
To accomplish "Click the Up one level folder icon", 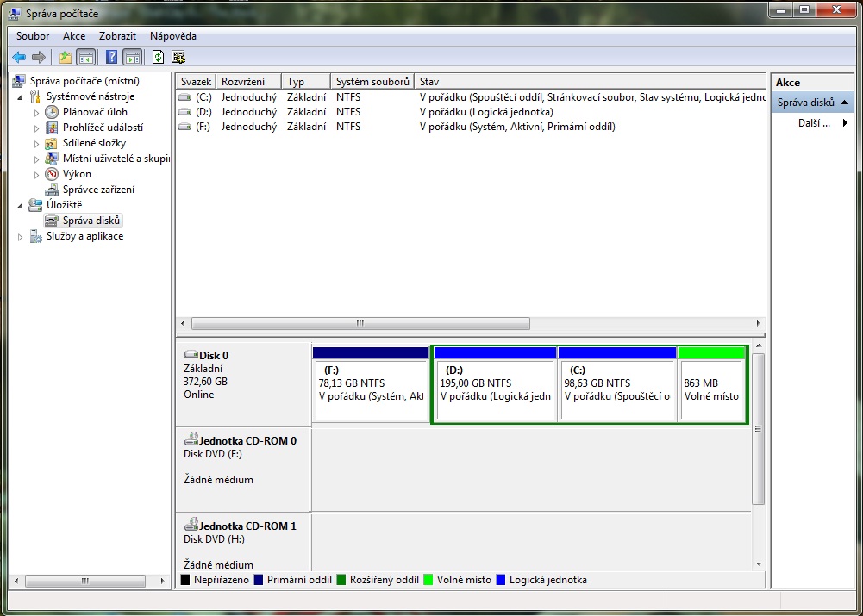I will [66, 57].
